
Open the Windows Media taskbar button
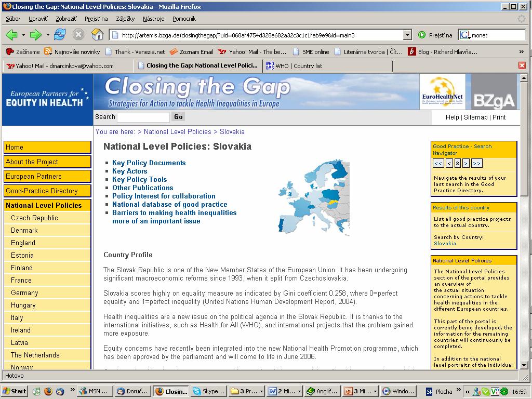click(397, 391)
